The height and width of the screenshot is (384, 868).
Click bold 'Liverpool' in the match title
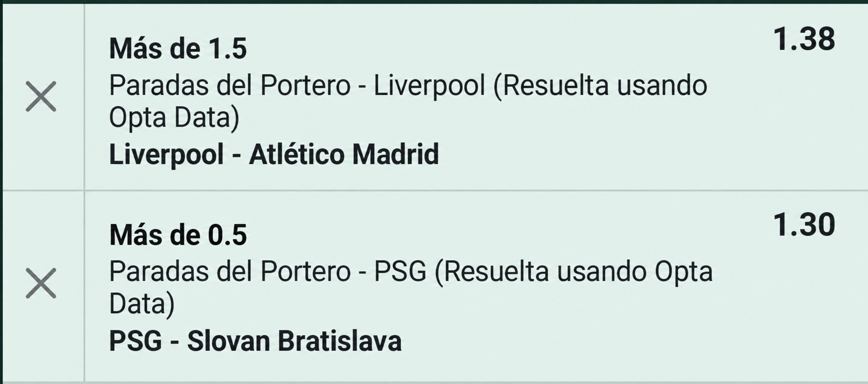tap(166, 154)
